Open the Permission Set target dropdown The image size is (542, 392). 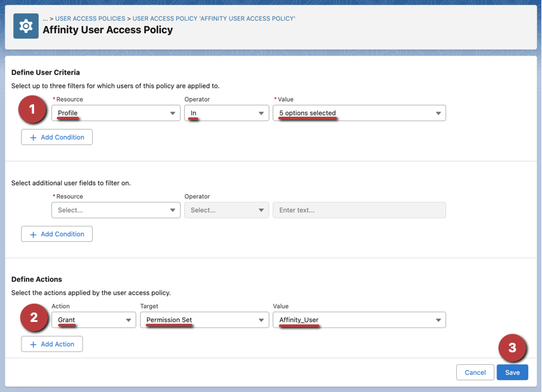pos(204,320)
